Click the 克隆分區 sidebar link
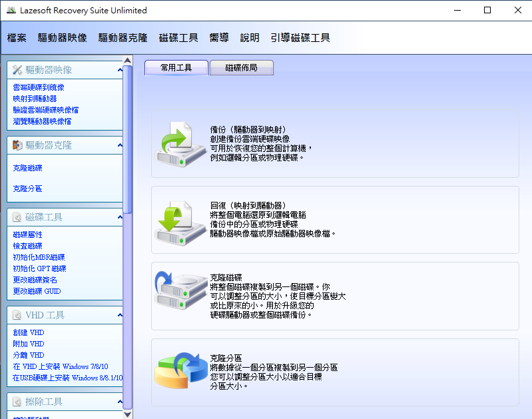 (x=27, y=189)
